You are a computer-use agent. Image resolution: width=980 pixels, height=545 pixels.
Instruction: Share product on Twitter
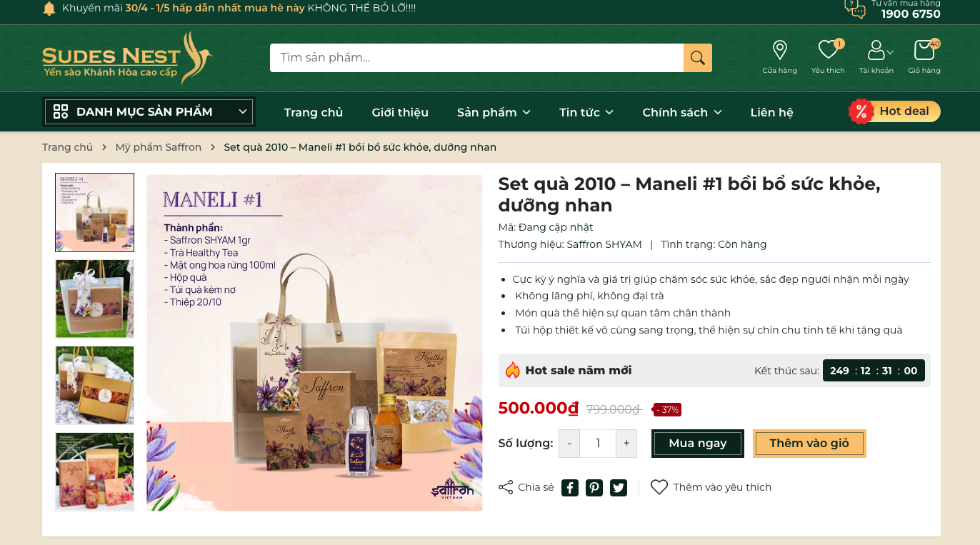[x=619, y=488]
